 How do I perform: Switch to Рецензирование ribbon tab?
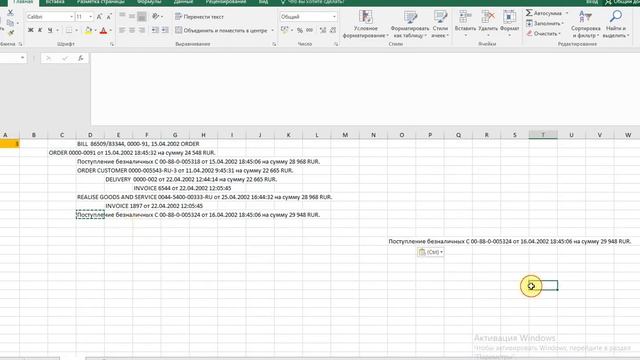(x=226, y=2)
